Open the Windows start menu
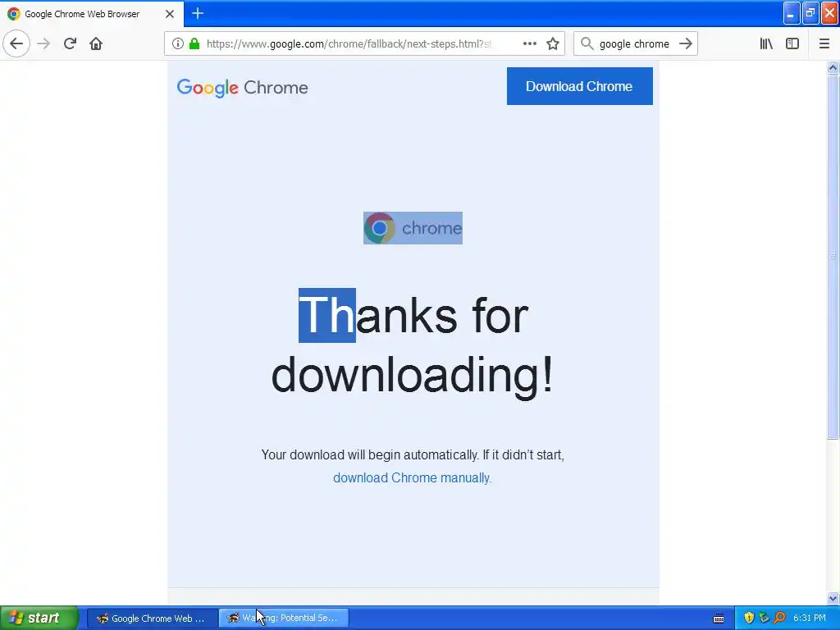 click(x=39, y=619)
